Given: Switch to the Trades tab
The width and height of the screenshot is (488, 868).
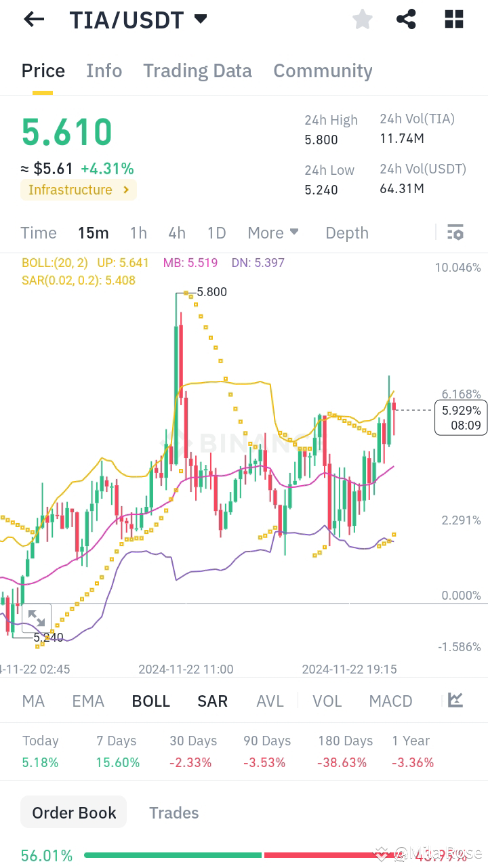Looking at the screenshot, I should [174, 812].
